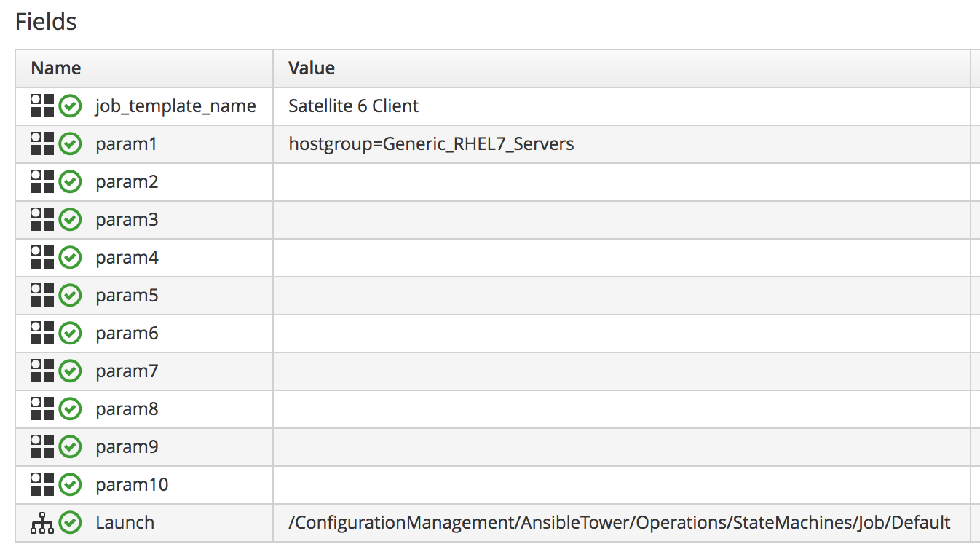980x552 pixels.
Task: Click the empty value cell for param4
Action: pyautogui.click(x=620, y=258)
